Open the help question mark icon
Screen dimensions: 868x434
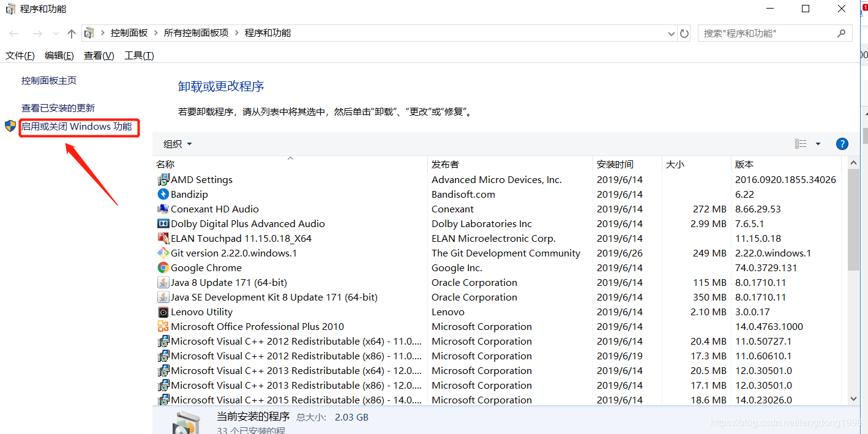click(842, 144)
